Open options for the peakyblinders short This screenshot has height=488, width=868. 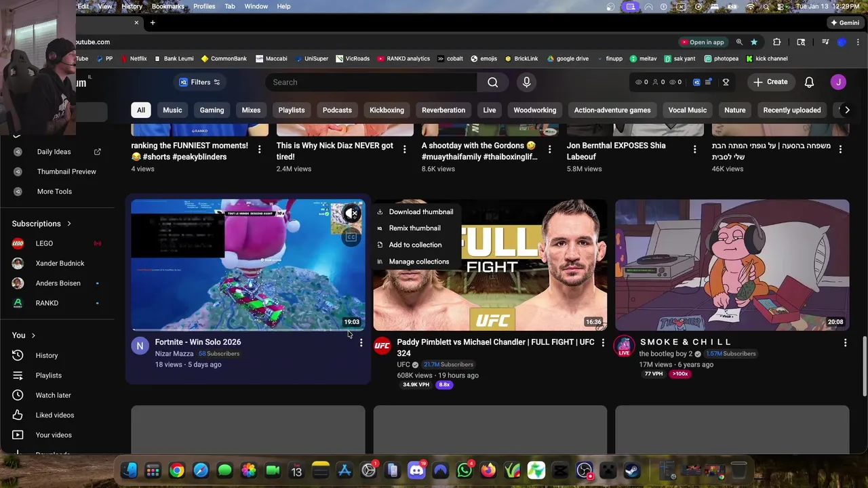[259, 149]
